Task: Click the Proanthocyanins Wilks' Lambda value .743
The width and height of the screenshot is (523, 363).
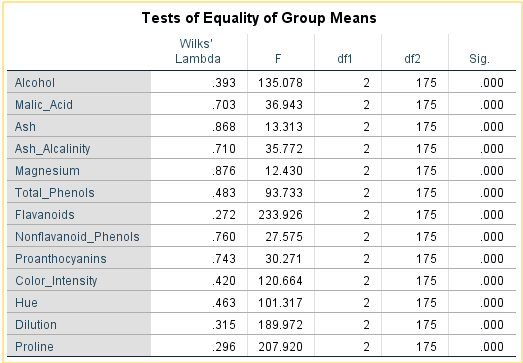Action: [x=224, y=259]
